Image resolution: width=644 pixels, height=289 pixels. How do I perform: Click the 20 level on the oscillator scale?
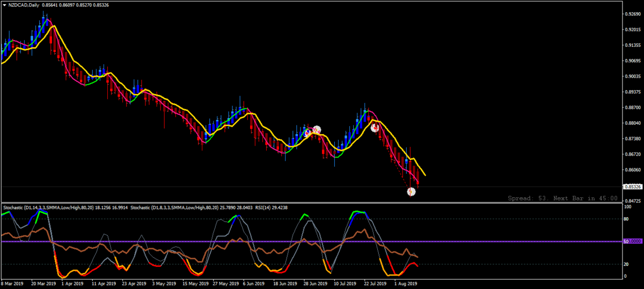coord(626,264)
